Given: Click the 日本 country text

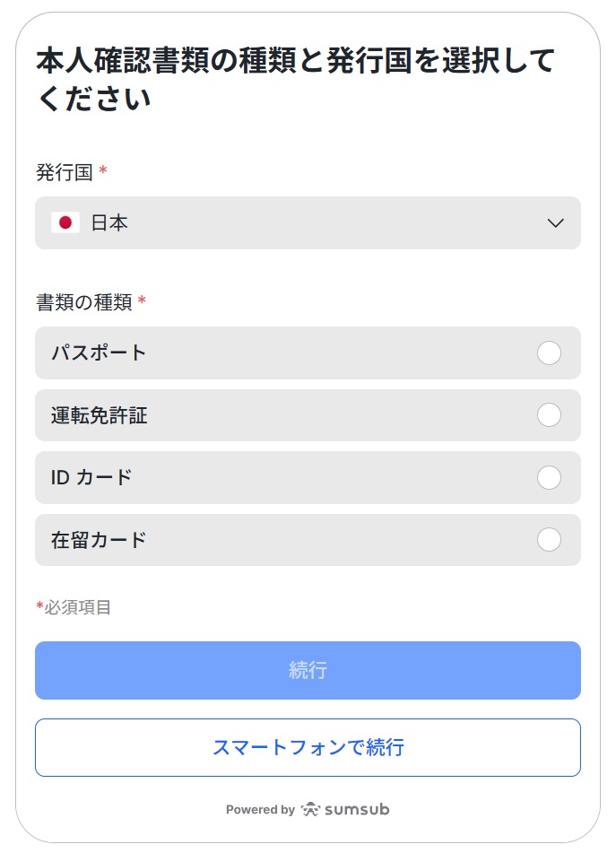Looking at the screenshot, I should point(109,223).
